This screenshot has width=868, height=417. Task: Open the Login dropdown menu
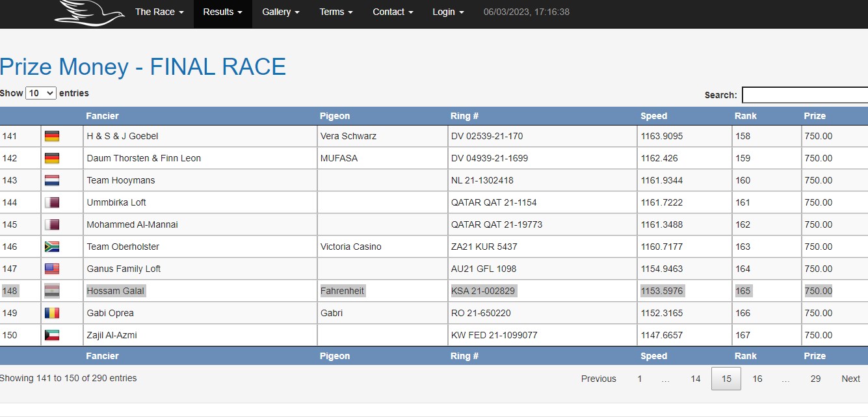coord(447,11)
